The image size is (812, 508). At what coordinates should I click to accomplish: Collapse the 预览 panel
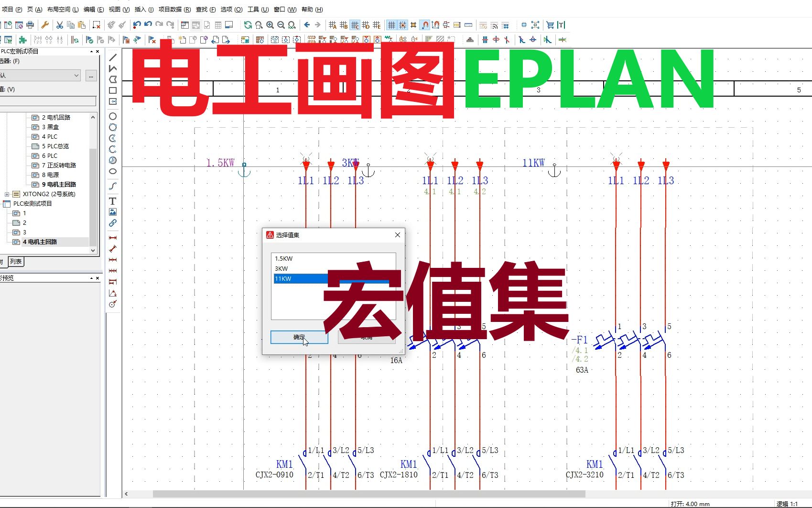(91, 278)
